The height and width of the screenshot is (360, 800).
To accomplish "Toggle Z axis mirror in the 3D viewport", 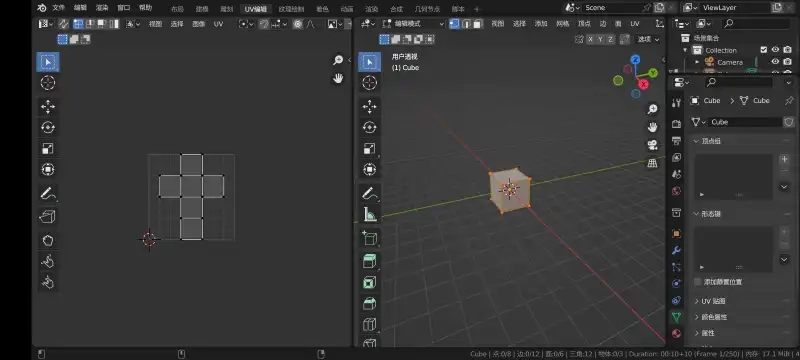I will pos(610,39).
